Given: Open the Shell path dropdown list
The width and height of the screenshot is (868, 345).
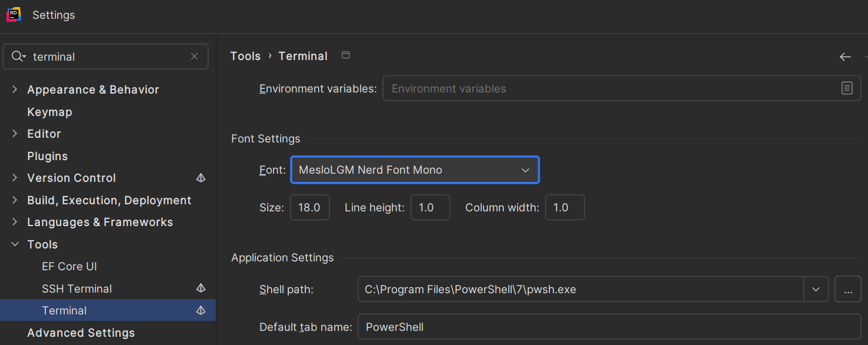Looking at the screenshot, I should point(816,290).
